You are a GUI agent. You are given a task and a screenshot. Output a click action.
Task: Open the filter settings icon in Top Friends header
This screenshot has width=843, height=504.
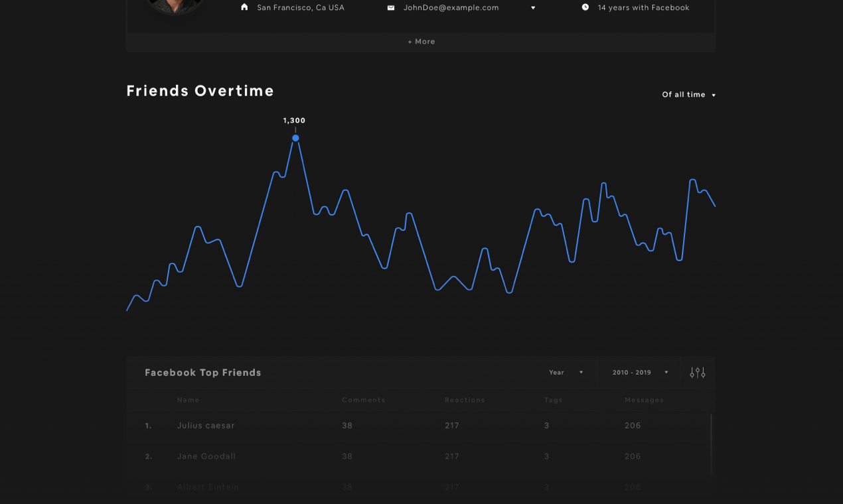point(697,372)
